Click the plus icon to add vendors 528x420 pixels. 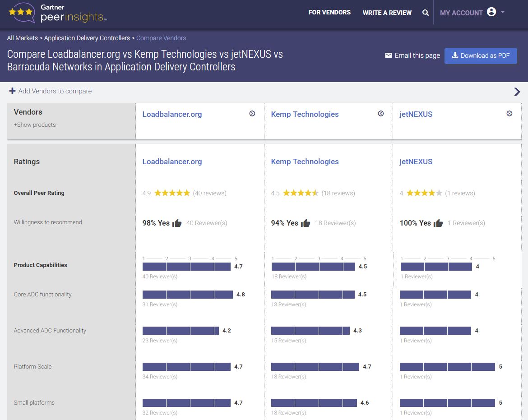13,91
